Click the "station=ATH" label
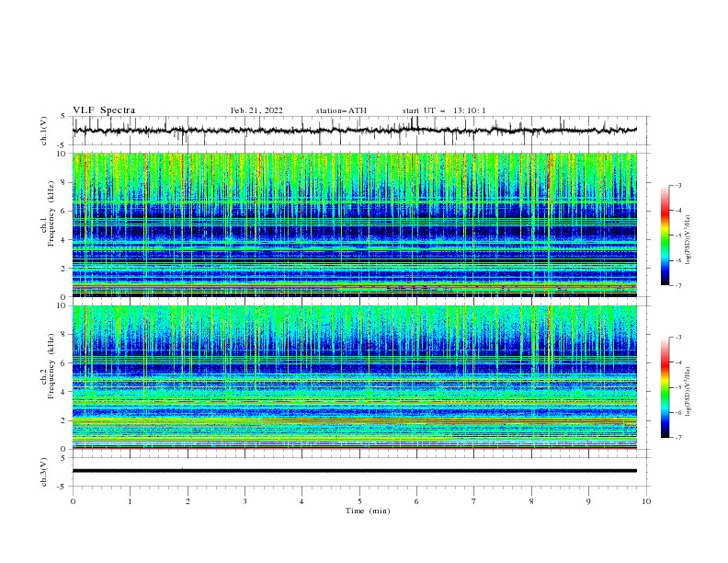The image size is (728, 563). coord(341,110)
